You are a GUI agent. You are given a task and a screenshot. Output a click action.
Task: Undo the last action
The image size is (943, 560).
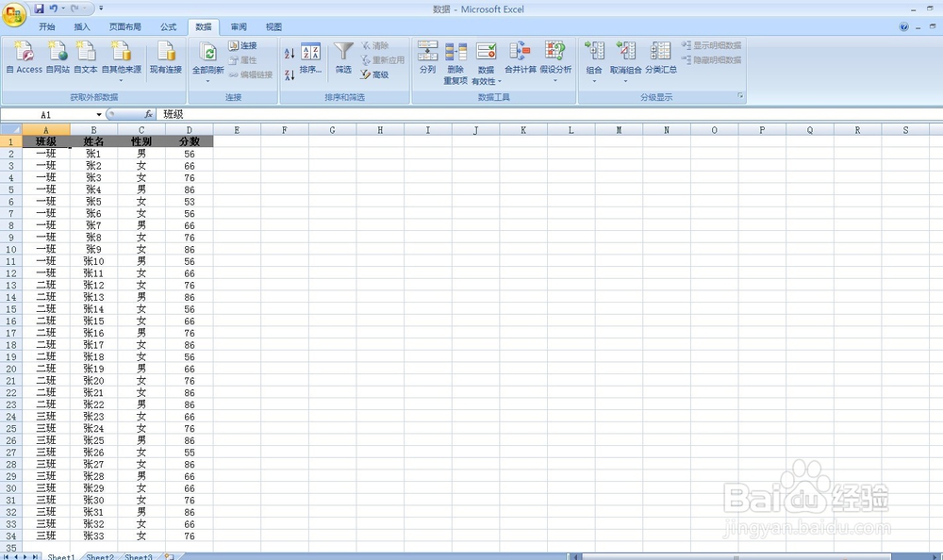[x=54, y=8]
